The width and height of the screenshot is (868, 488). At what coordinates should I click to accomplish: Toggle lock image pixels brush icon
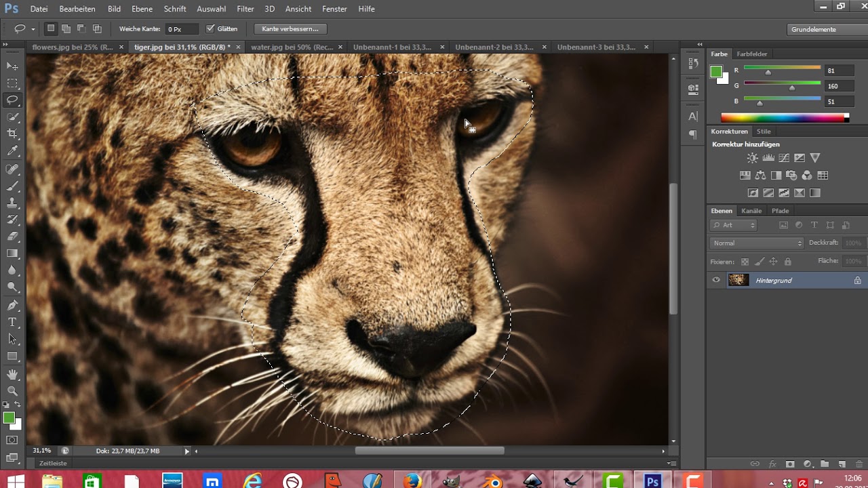coord(759,262)
